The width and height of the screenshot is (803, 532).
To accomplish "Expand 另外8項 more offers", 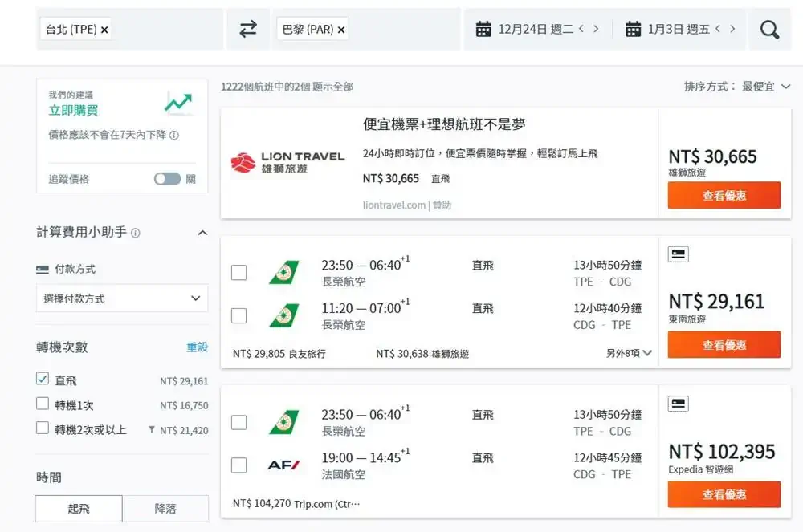I will click(629, 353).
